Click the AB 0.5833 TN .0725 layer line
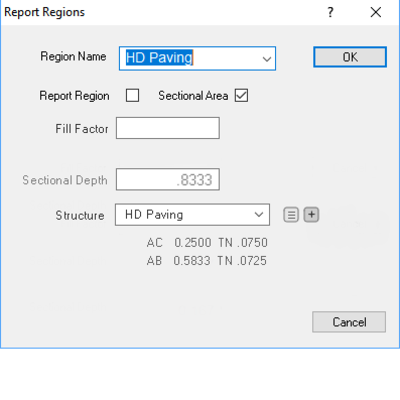 [207, 261]
